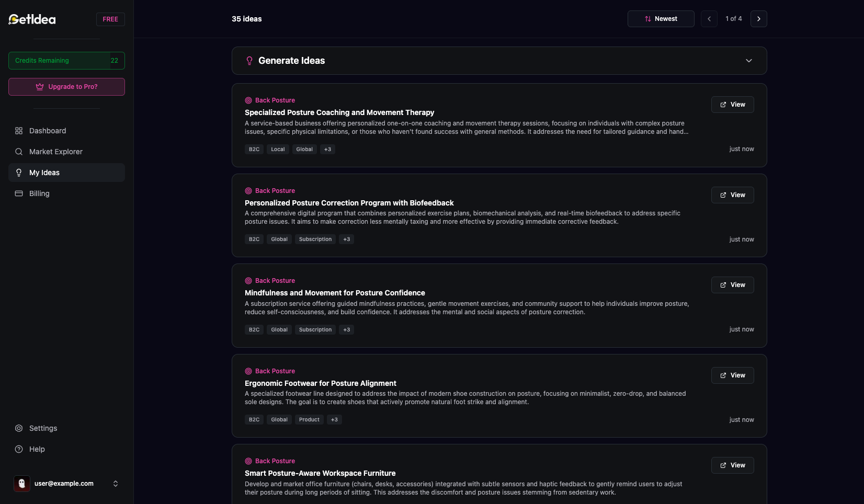Expand account options next to user@example.com
Screen dimensions: 864x504
click(x=116, y=484)
